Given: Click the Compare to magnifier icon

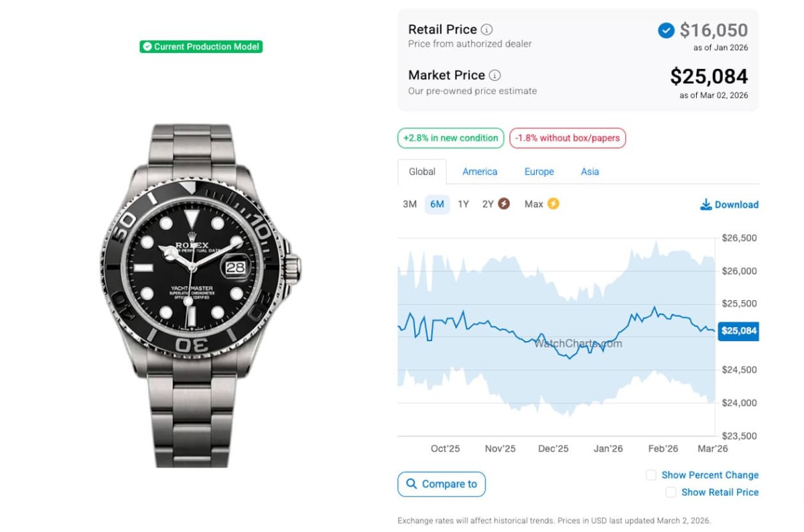Looking at the screenshot, I should point(410,484).
